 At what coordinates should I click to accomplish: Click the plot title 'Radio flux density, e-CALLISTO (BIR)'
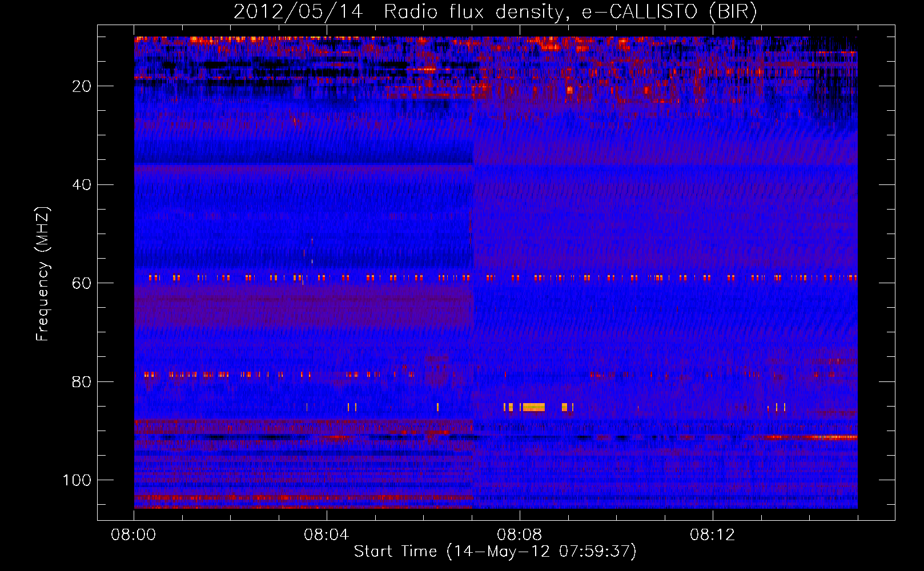pyautogui.click(x=570, y=11)
